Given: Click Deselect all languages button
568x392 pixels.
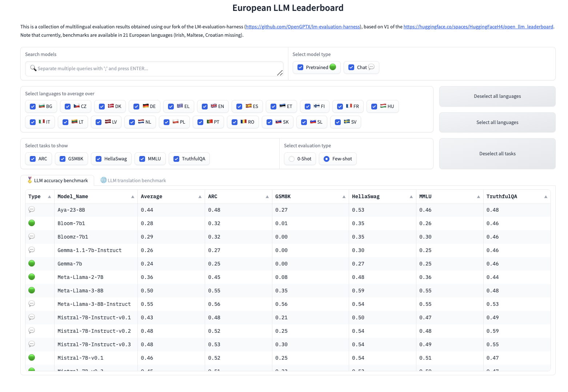Looking at the screenshot, I should pos(497,96).
